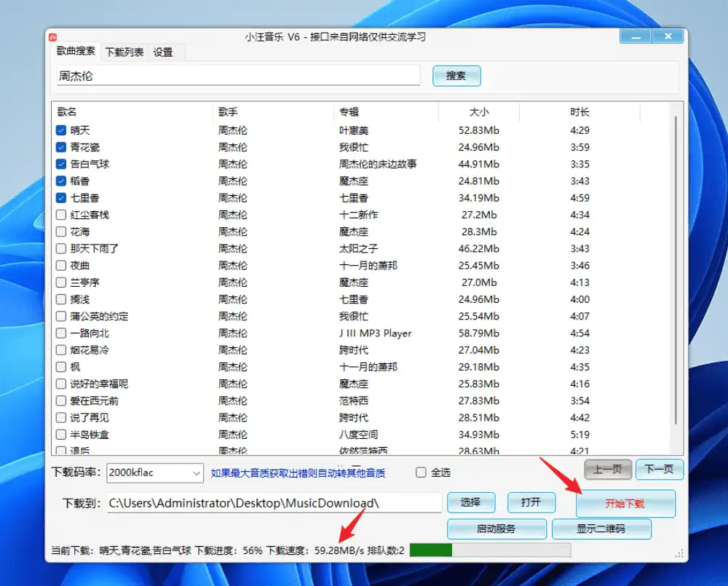Sort by the 时长 column header
Image resolution: width=728 pixels, height=586 pixels.
coord(579,112)
